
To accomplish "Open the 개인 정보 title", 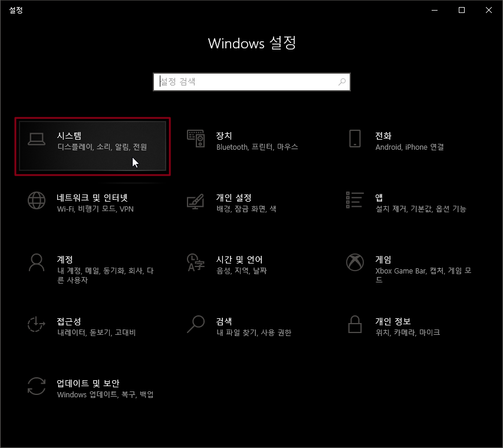I will [393, 321].
